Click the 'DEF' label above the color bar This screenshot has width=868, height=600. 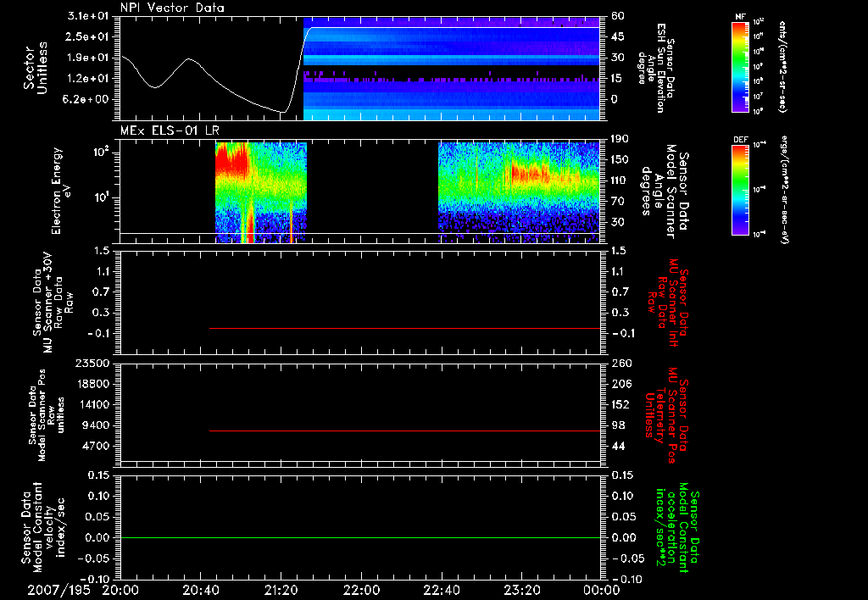[741, 140]
